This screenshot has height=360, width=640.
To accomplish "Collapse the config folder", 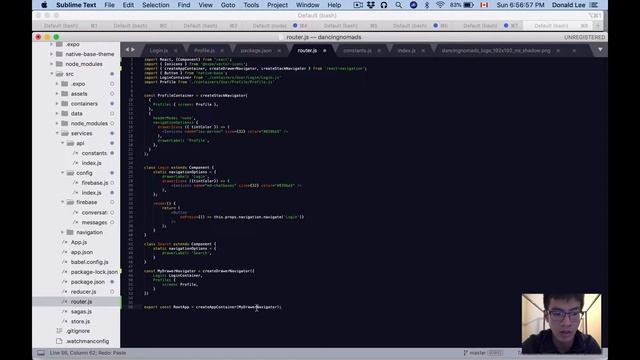I will point(62,173).
